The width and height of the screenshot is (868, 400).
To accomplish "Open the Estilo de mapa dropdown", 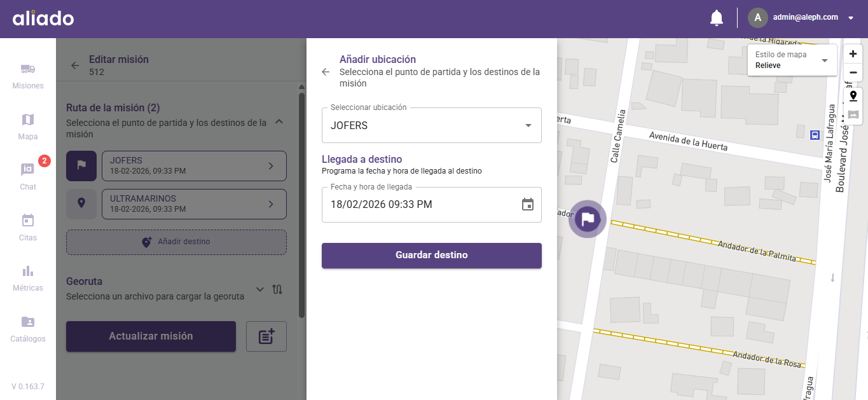I will pos(792,60).
